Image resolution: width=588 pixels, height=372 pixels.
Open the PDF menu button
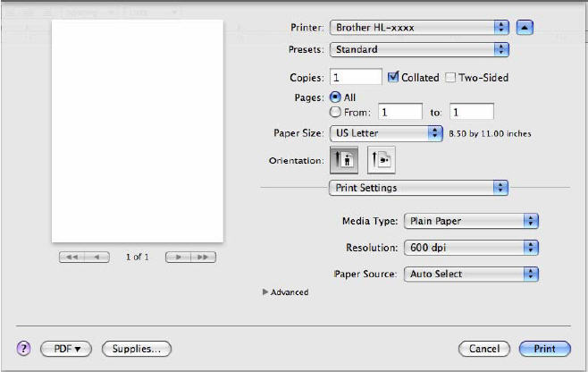tap(66, 348)
